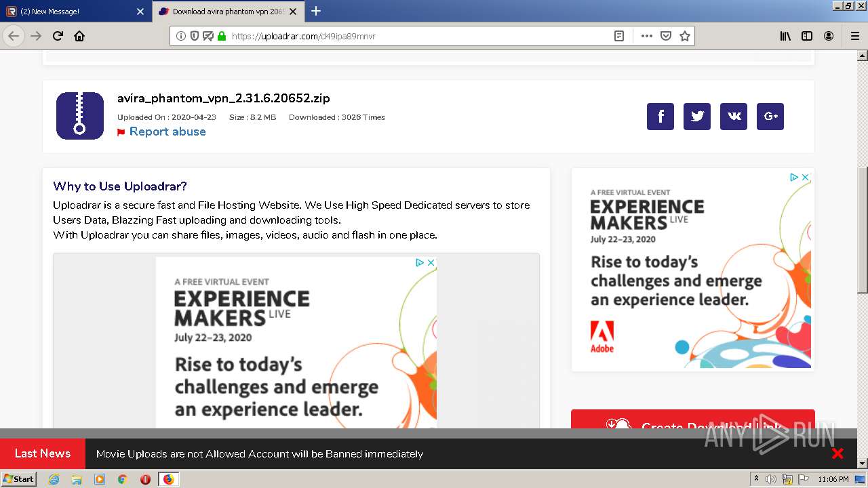Show the Firefox sidebars
Screen dimensions: 868x488
(807, 36)
